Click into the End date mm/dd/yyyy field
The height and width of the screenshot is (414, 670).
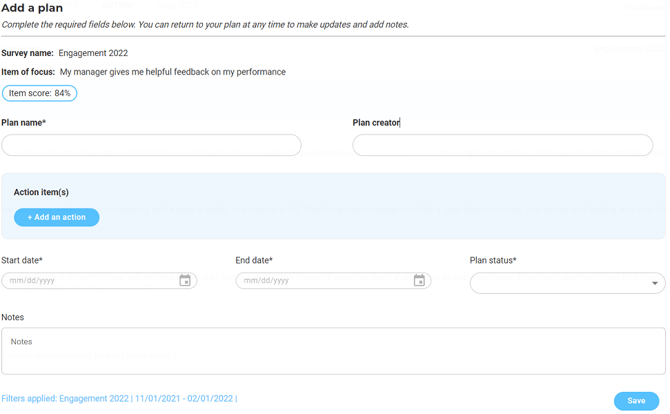[x=324, y=281]
